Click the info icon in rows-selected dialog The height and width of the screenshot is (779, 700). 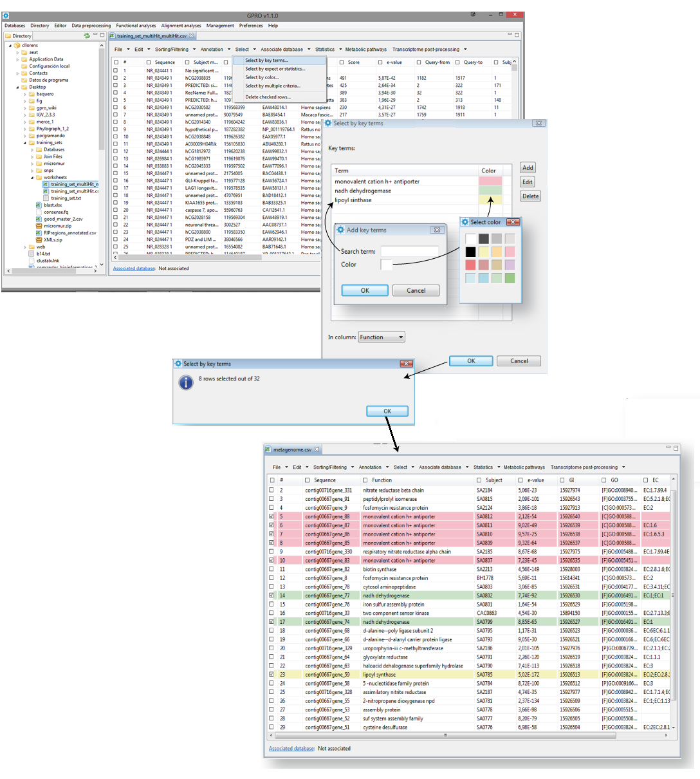(185, 382)
